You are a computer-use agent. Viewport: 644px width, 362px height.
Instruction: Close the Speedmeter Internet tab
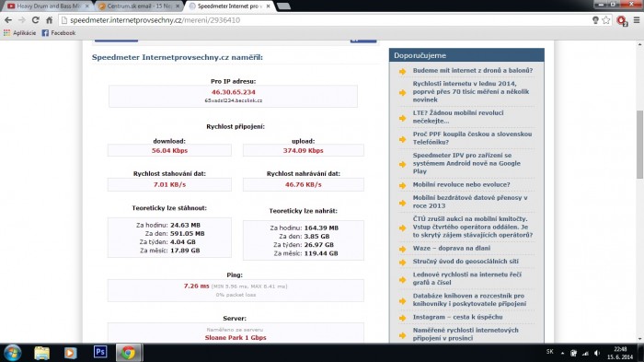coord(268,6)
